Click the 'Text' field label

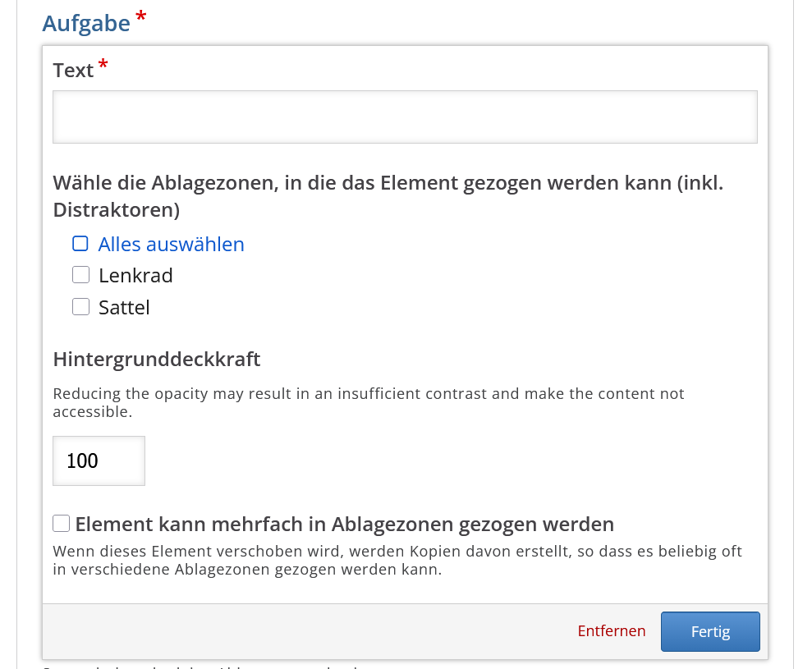tap(73, 71)
